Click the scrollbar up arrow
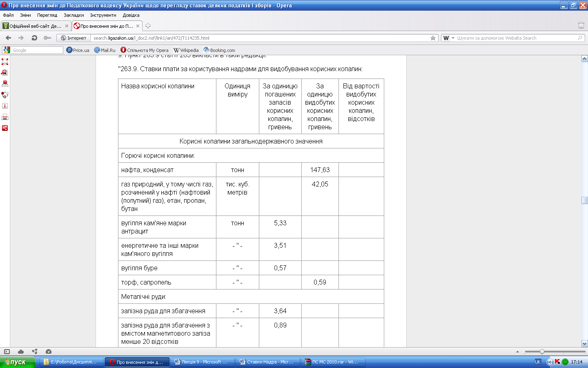This screenshot has height=368, width=588. coord(584,59)
